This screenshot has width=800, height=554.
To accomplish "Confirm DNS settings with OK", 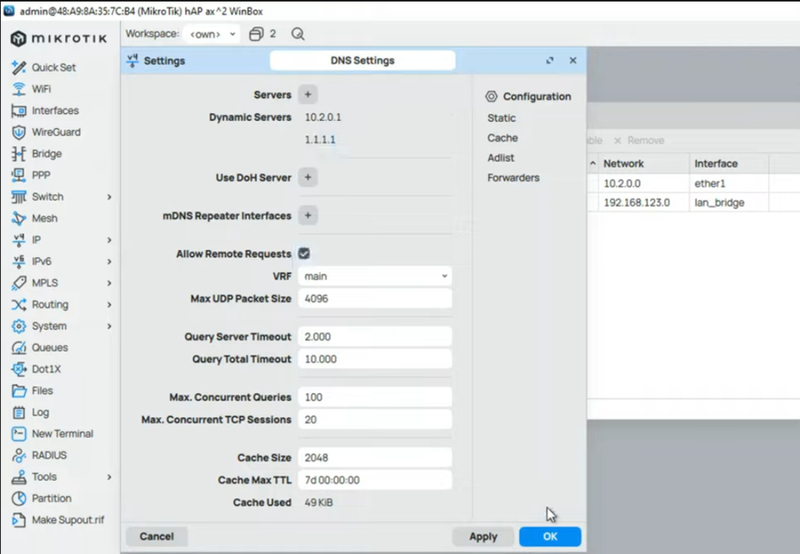I will click(550, 536).
